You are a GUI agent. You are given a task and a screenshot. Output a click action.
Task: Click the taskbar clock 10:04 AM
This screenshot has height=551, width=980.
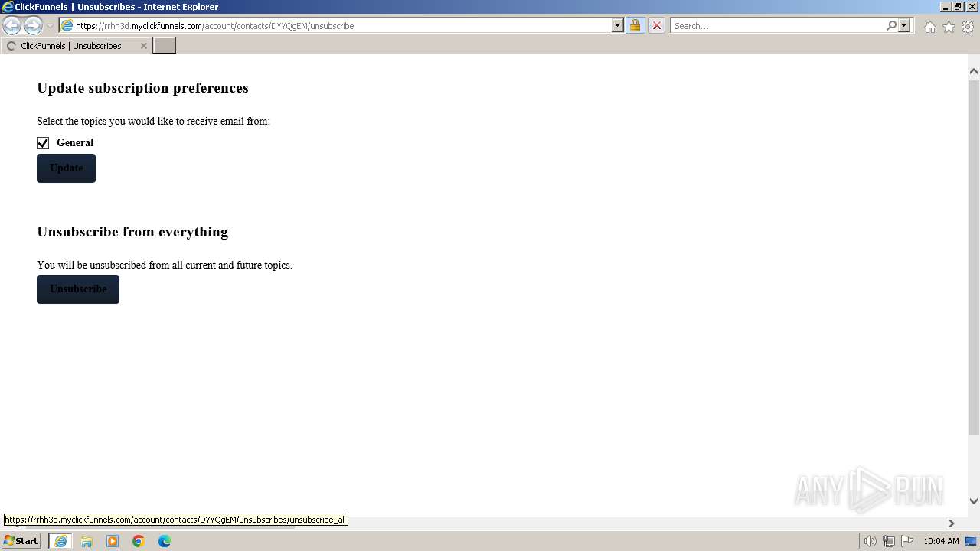[941, 541]
